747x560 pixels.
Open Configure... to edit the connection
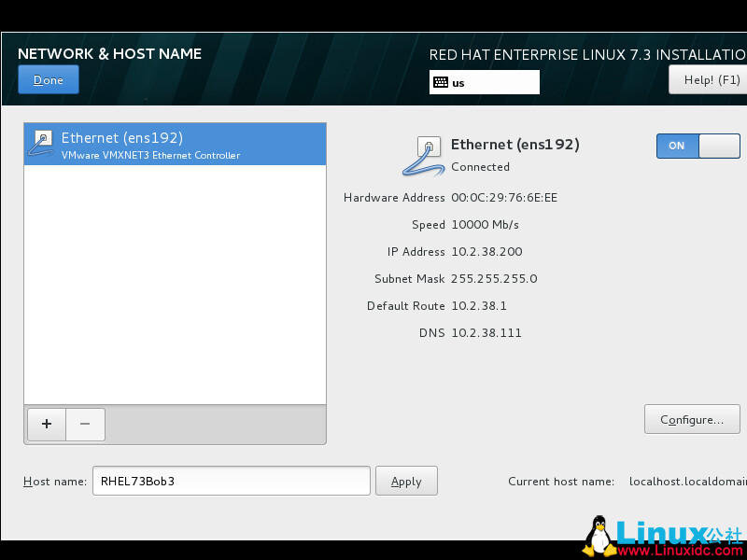pyautogui.click(x=692, y=419)
